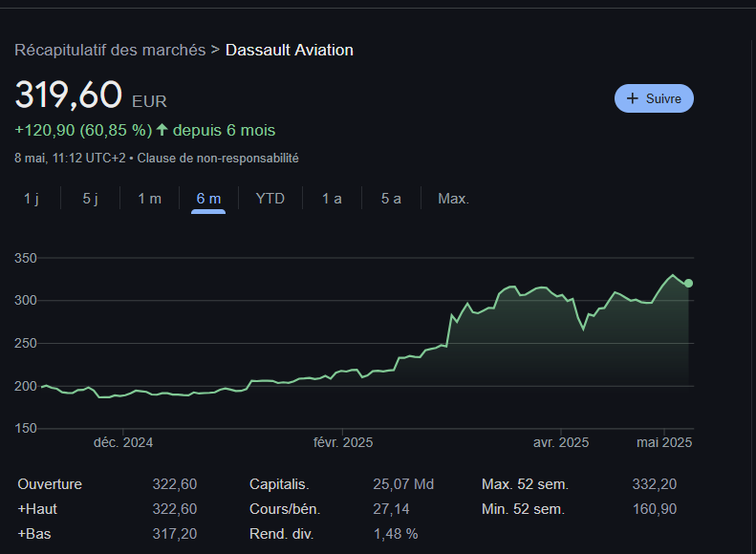
Task: Show the 1 a yearly range
Action: click(332, 199)
